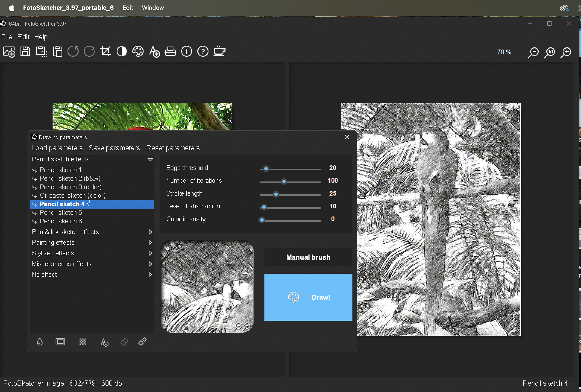Close the Drawing parameters dialog

tap(347, 137)
